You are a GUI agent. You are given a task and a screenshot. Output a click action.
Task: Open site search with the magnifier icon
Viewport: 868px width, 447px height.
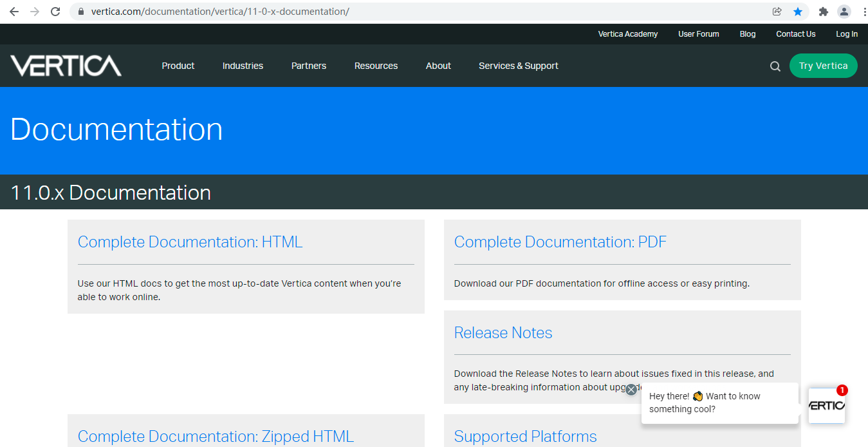(775, 66)
